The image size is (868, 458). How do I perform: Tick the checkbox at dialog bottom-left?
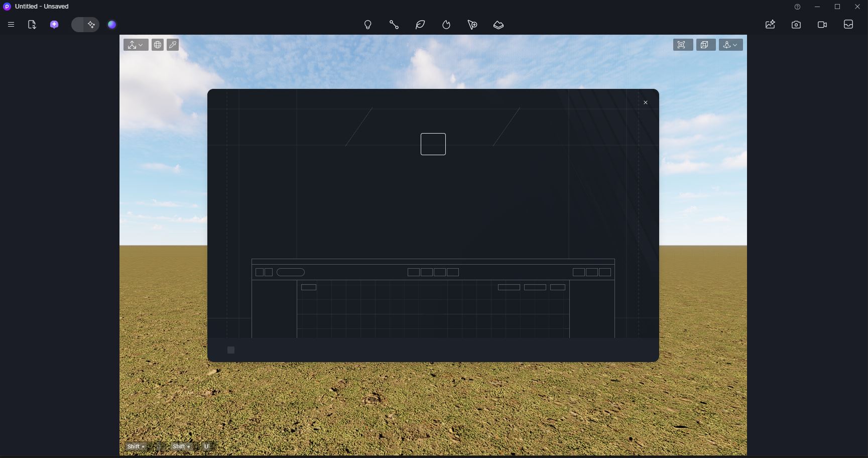pos(231,350)
